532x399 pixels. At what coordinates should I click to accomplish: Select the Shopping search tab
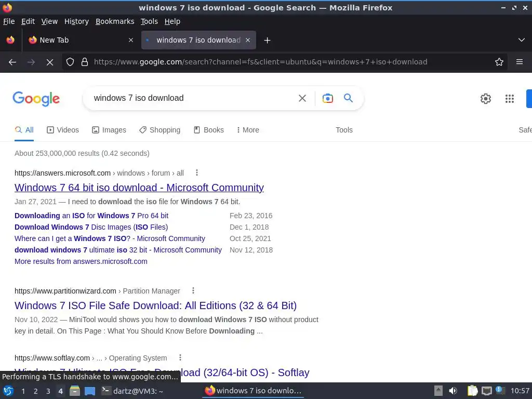coord(160,130)
